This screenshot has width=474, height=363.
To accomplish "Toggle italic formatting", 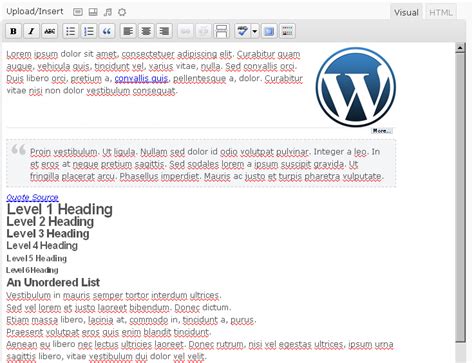I will coord(31,31).
